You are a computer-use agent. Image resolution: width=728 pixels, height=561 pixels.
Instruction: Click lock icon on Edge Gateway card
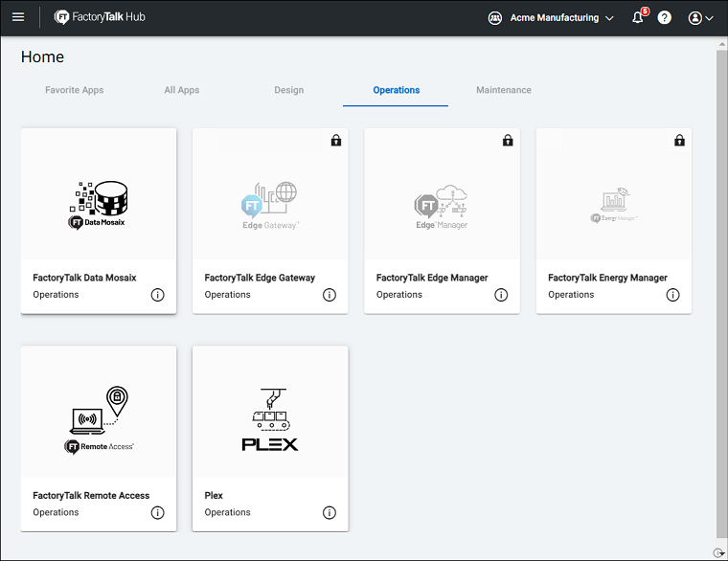(336, 140)
